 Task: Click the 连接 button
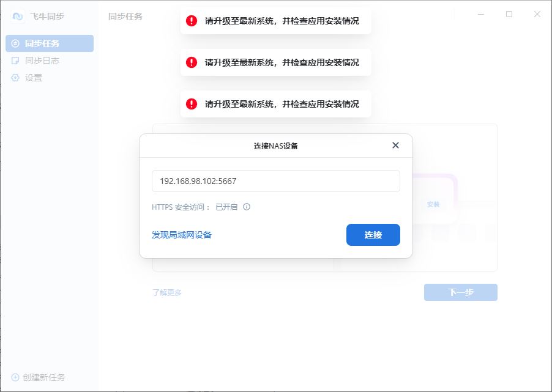[x=373, y=235]
